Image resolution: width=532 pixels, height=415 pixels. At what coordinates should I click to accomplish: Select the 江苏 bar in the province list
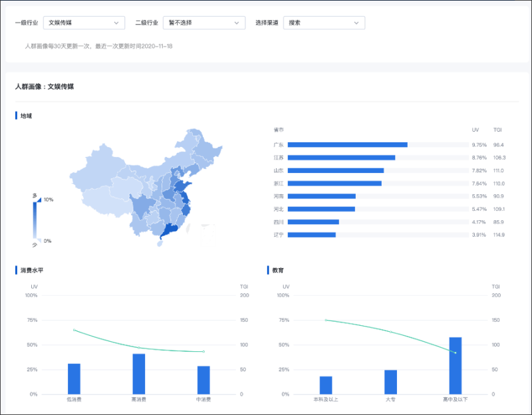[341, 158]
